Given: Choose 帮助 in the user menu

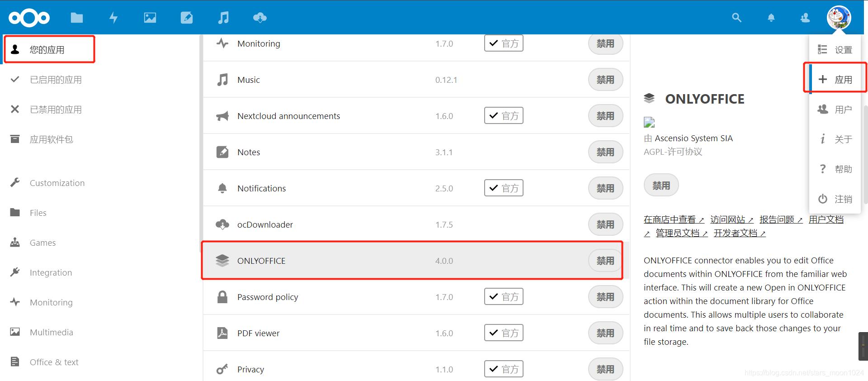Looking at the screenshot, I should pyautogui.click(x=836, y=169).
